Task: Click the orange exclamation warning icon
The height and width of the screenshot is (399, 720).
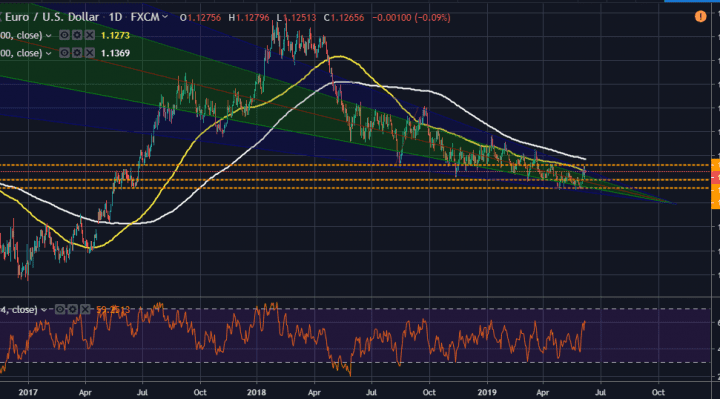Action: pos(700,17)
